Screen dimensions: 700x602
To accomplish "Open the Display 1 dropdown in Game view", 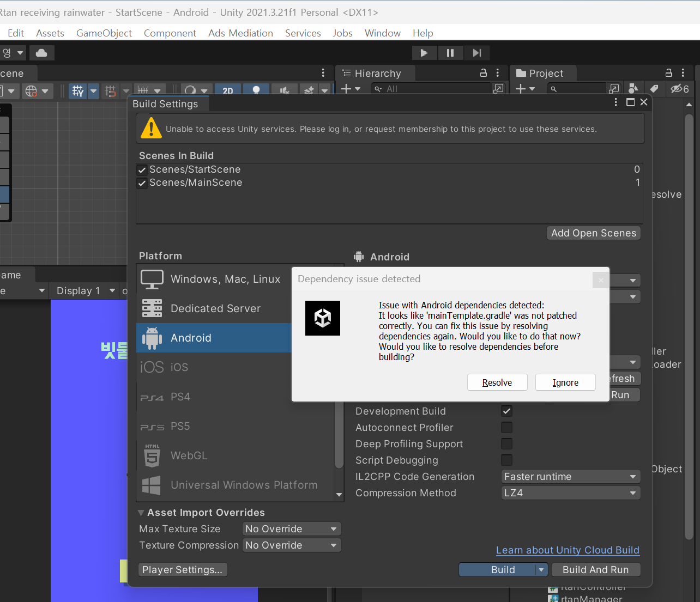I will 86,291.
